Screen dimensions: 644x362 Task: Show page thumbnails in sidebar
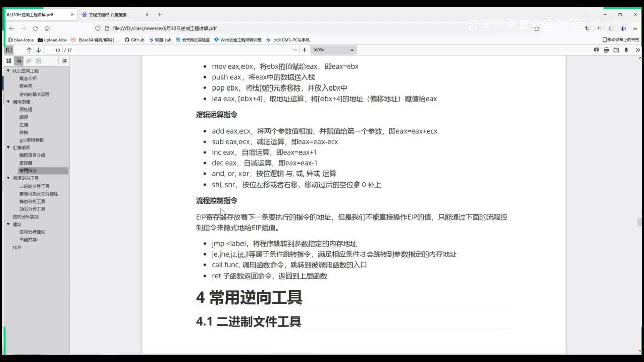click(x=9, y=61)
